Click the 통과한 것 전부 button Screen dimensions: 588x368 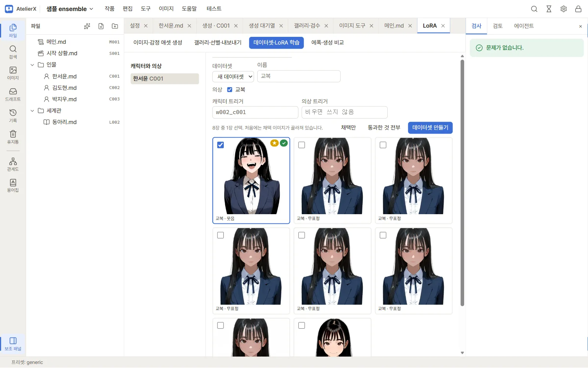click(384, 128)
